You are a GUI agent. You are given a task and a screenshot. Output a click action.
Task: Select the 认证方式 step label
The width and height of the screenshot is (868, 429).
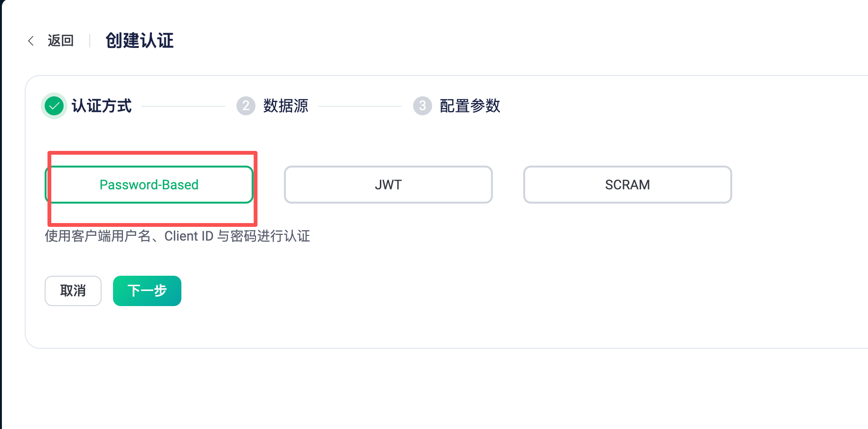[102, 106]
